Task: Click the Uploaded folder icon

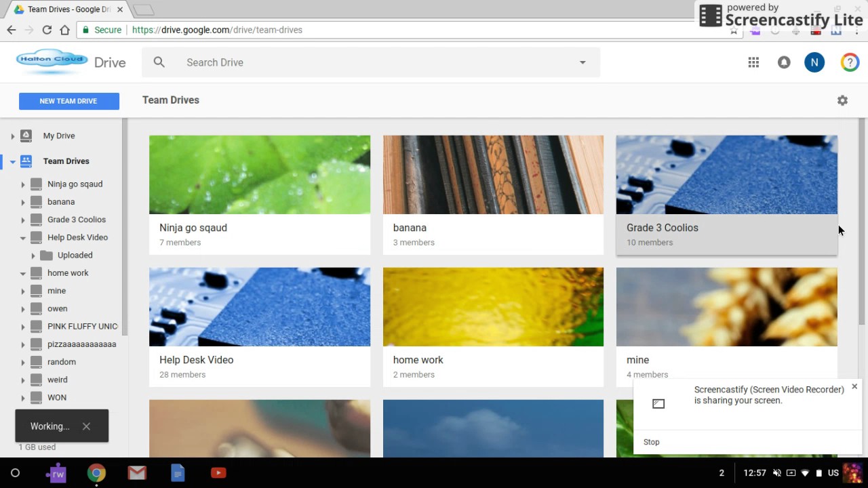Action: pos(46,256)
